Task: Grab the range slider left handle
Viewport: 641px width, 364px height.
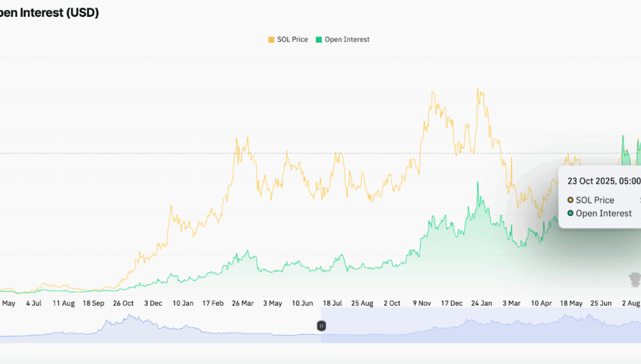Action: click(321, 326)
